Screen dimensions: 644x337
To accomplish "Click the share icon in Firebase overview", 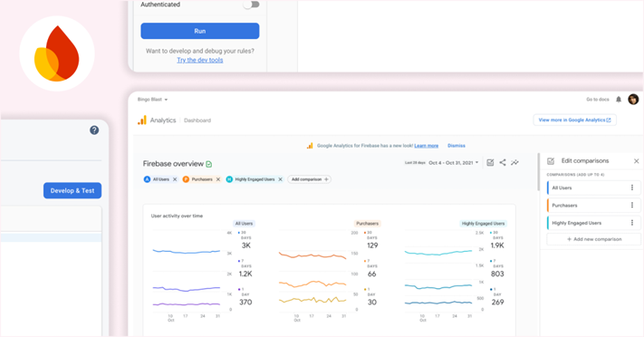I will tap(503, 162).
